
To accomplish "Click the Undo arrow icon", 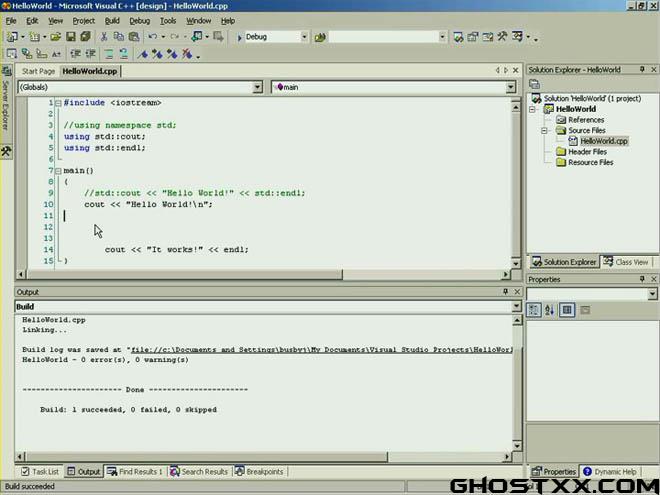I will pos(152,37).
